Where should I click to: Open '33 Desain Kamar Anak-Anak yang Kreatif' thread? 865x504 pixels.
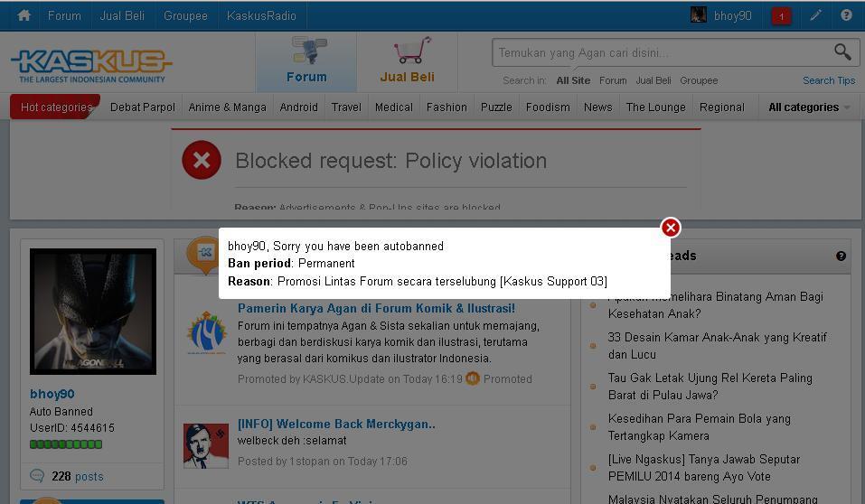(717, 346)
